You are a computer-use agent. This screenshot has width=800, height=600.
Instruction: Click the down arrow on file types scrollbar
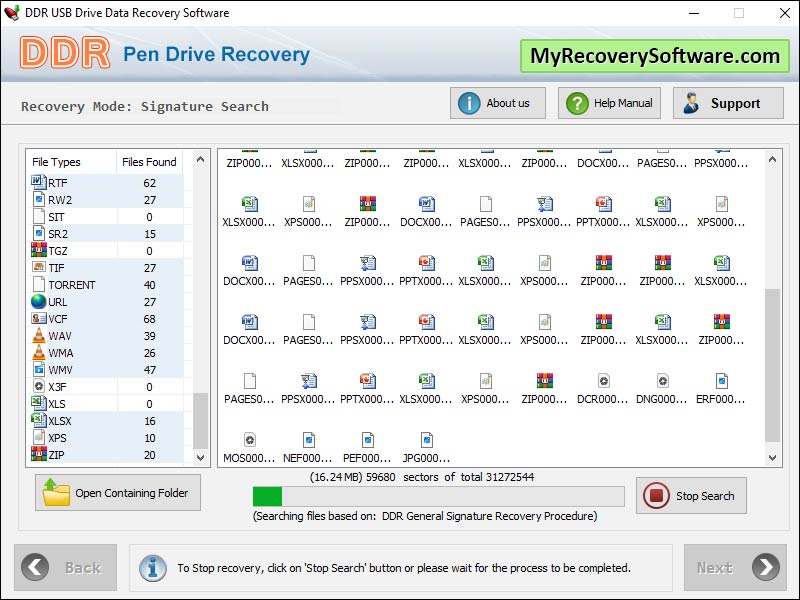[200, 457]
